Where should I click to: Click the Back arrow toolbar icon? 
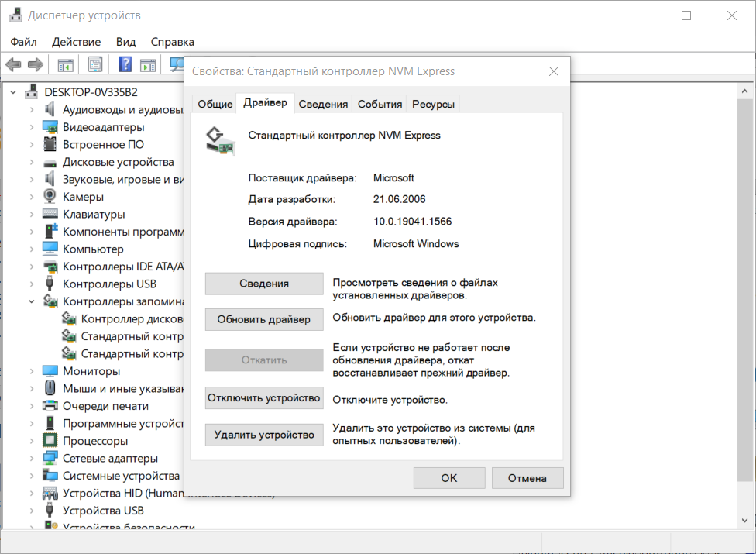pos(13,64)
